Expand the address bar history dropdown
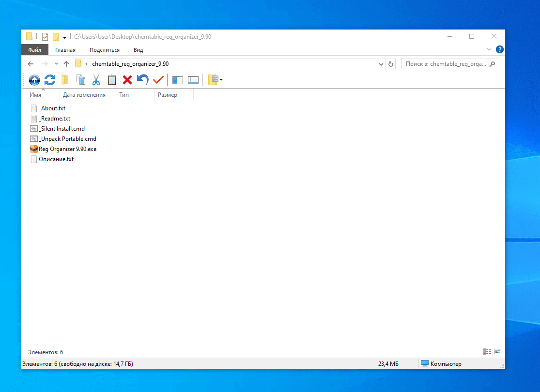The height and width of the screenshot is (392, 540). [381, 64]
